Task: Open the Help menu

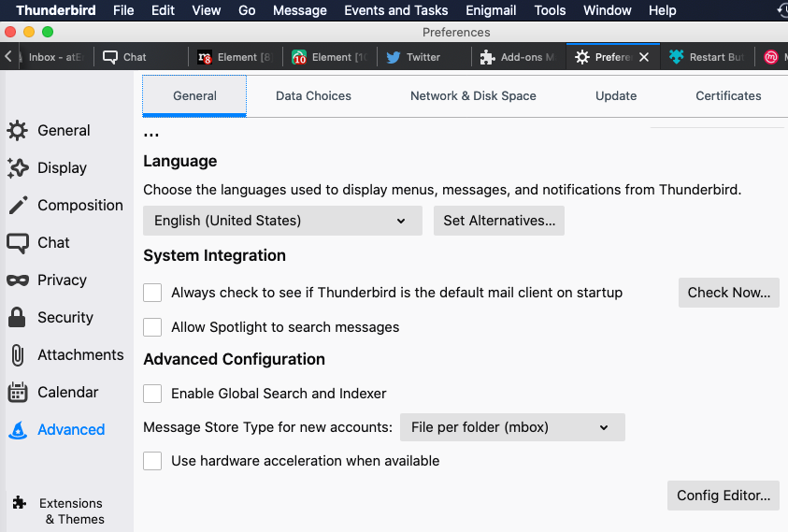Action: (x=663, y=10)
